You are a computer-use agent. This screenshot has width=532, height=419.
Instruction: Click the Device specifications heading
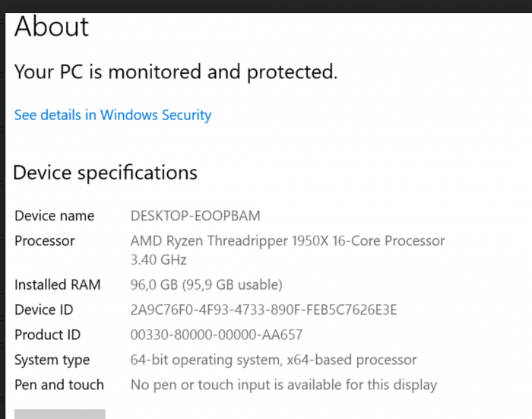point(105,173)
